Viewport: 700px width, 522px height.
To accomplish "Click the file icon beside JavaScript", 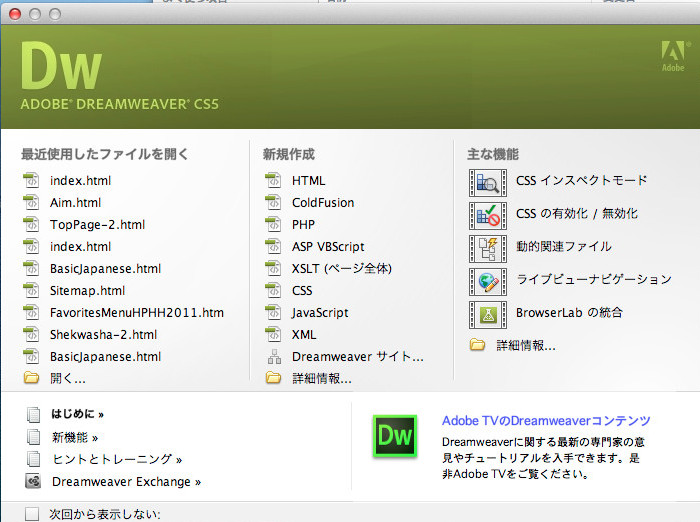I will pos(273,312).
